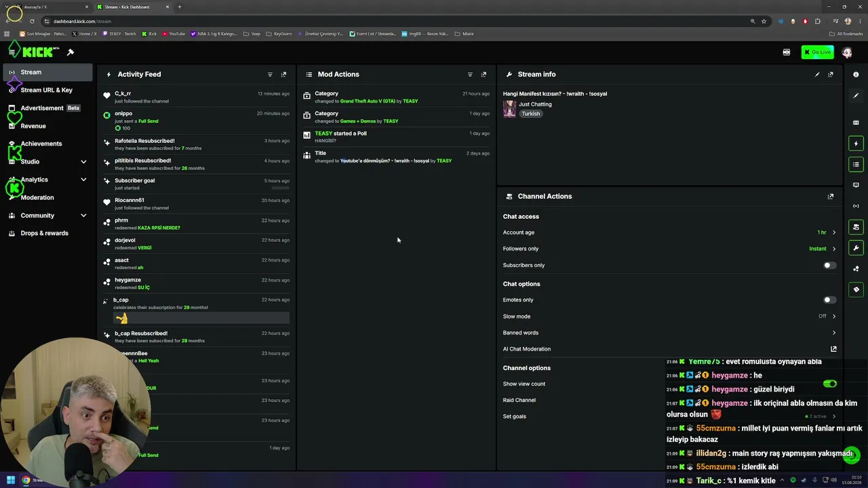This screenshot has height=488, width=868.
Task: Click the Just Chatting category thumbnail
Action: [509, 109]
